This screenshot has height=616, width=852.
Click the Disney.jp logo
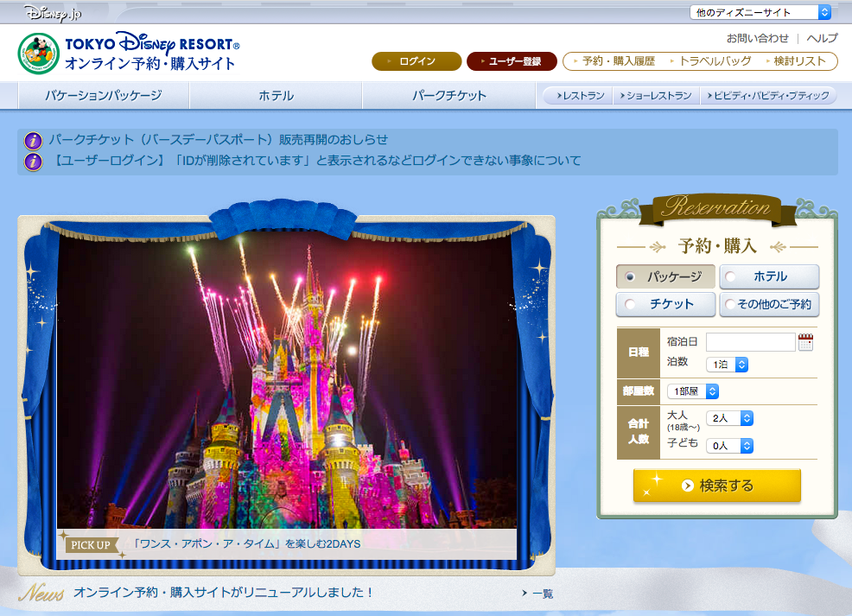coord(53,12)
